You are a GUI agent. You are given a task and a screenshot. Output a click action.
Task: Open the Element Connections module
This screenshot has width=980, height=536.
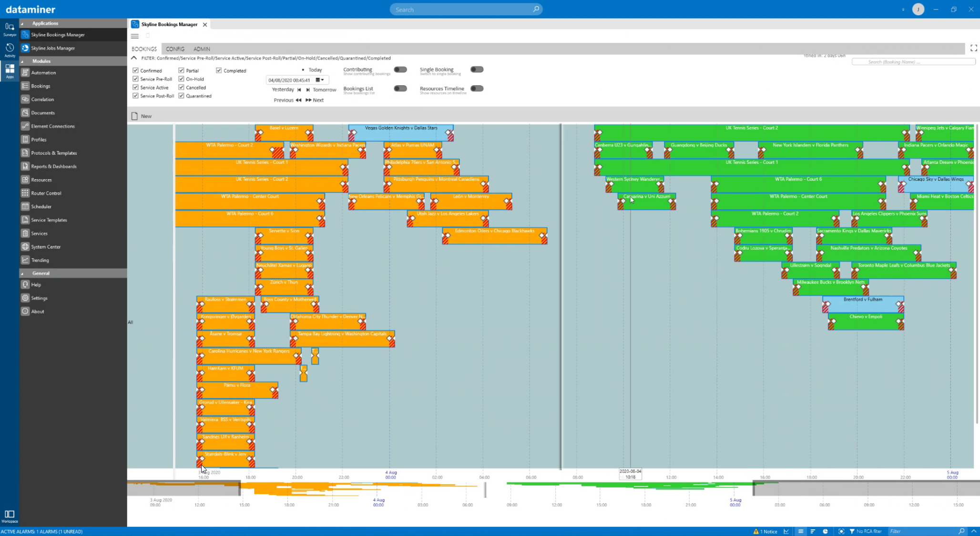[52, 126]
